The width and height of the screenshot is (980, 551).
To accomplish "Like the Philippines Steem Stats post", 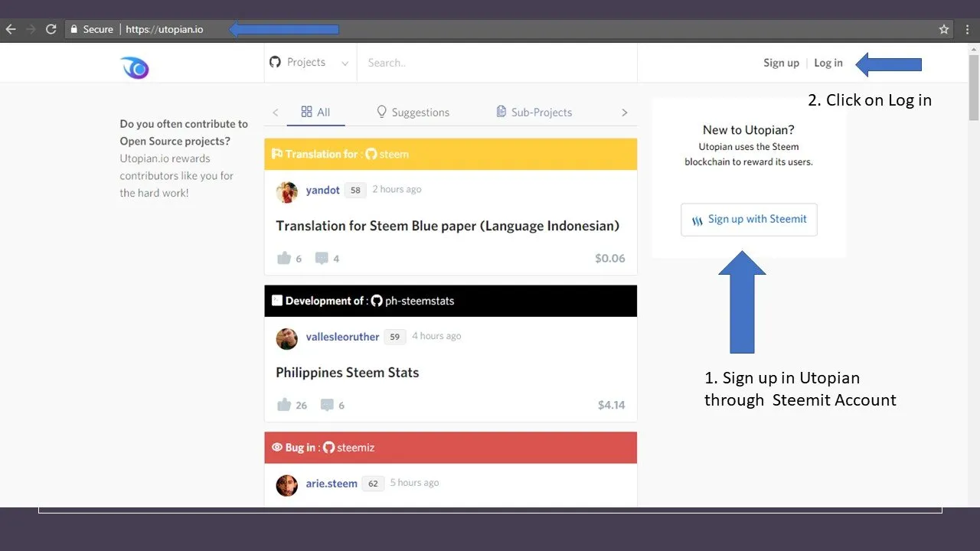I will tap(284, 405).
